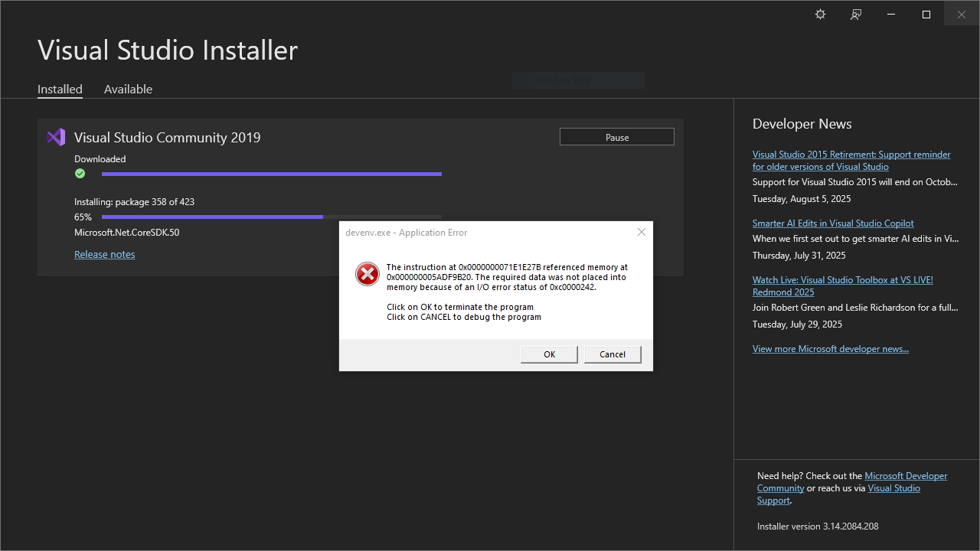
Task: Click the "Visual Studio Community 2019" product title
Action: (168, 138)
